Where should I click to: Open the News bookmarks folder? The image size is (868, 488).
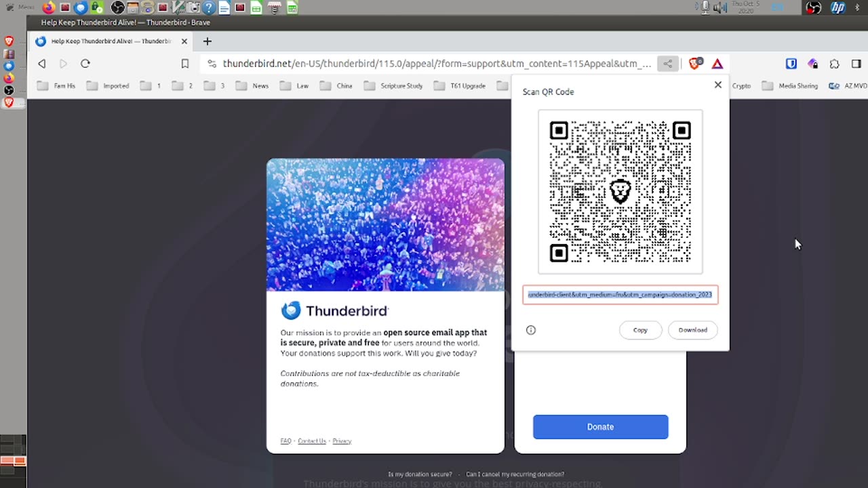(x=252, y=86)
